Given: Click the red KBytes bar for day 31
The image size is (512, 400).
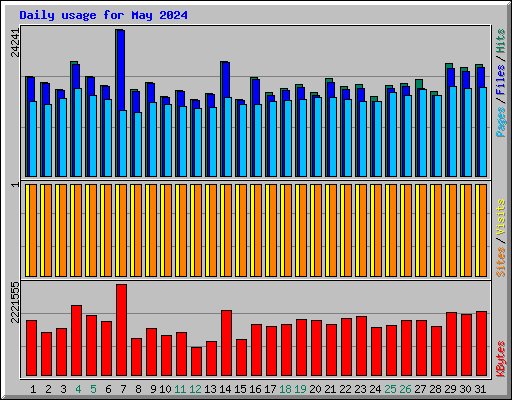Looking at the screenshot, I should [481, 344].
